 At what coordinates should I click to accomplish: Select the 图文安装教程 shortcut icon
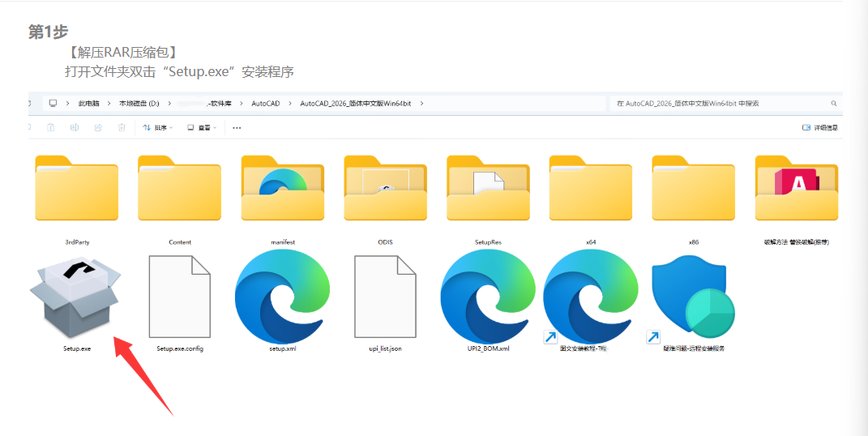click(591, 297)
